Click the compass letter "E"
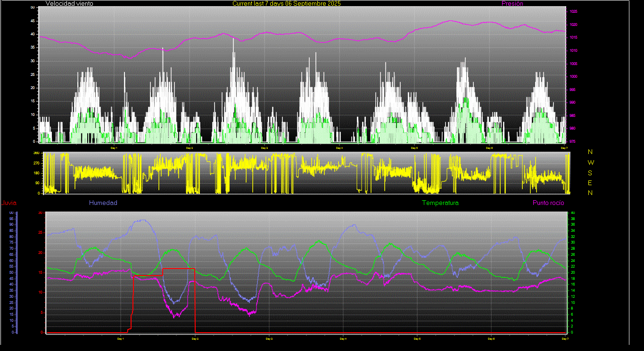Viewport: 644px width, 351px height. coord(590,183)
